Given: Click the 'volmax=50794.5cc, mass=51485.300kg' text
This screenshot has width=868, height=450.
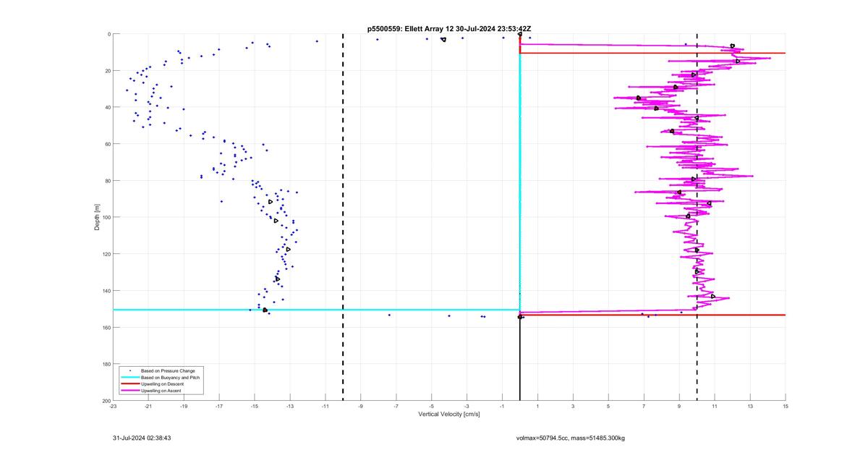Looking at the screenshot, I should [x=571, y=438].
